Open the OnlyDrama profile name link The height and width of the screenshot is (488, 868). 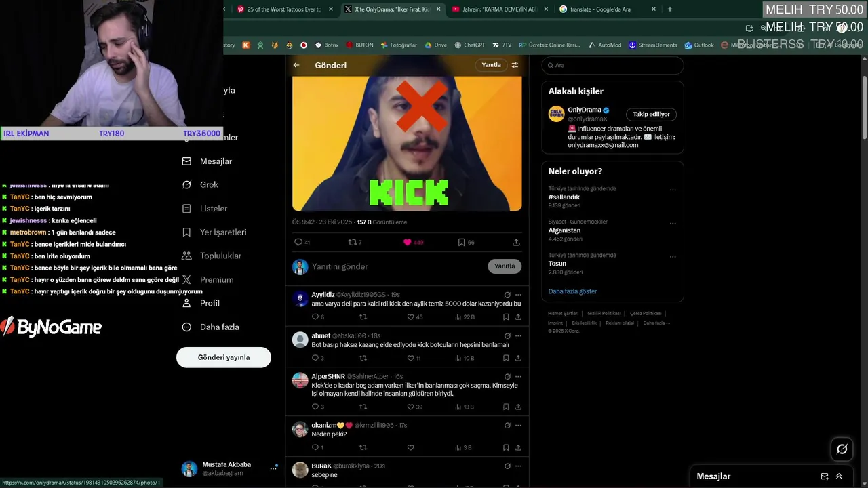click(585, 110)
